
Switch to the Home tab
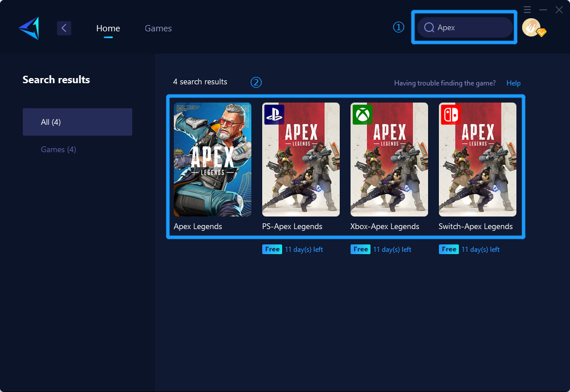pos(108,28)
